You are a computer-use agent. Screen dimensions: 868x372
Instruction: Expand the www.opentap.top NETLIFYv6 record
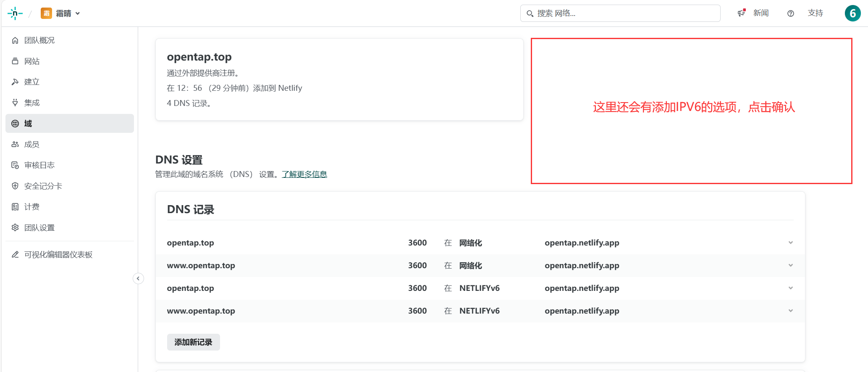(791, 311)
